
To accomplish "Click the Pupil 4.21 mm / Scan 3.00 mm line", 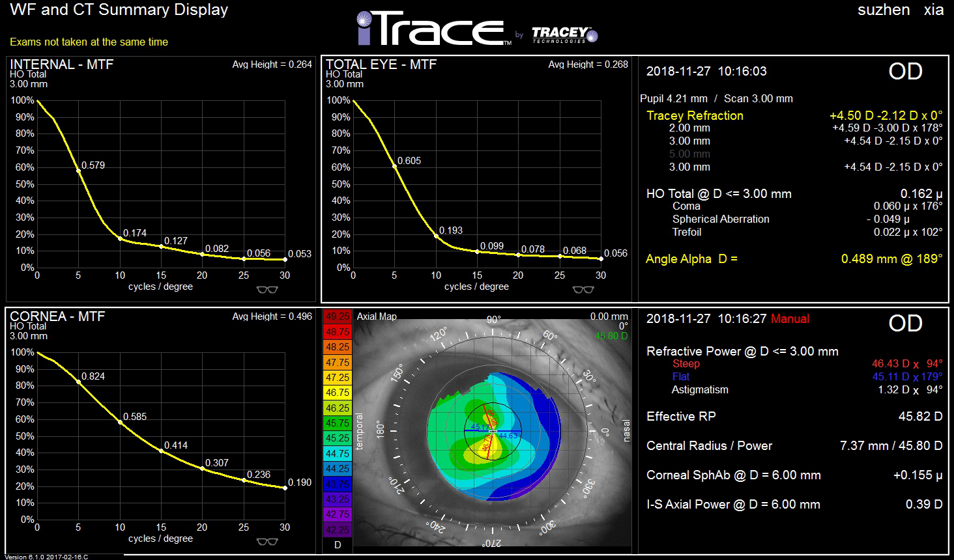I will [x=716, y=98].
